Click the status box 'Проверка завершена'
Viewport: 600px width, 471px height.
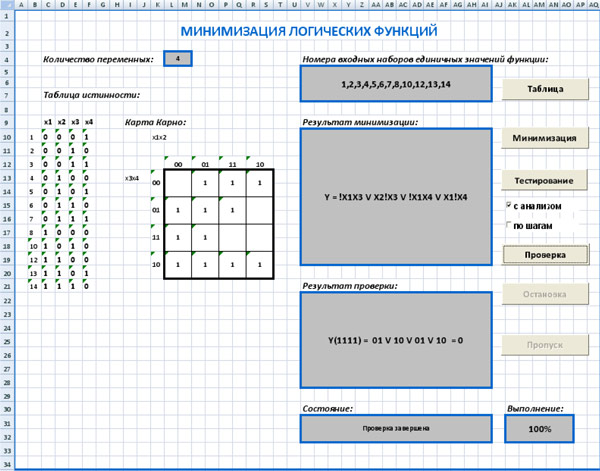396,429
